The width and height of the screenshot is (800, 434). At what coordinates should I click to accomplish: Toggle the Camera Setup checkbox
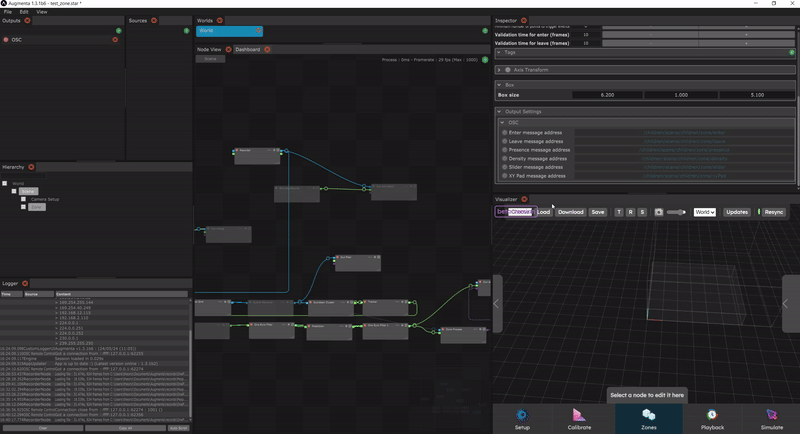[23, 199]
